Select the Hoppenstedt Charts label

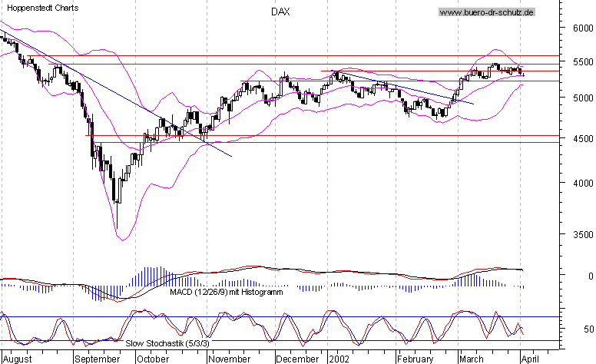point(42,8)
